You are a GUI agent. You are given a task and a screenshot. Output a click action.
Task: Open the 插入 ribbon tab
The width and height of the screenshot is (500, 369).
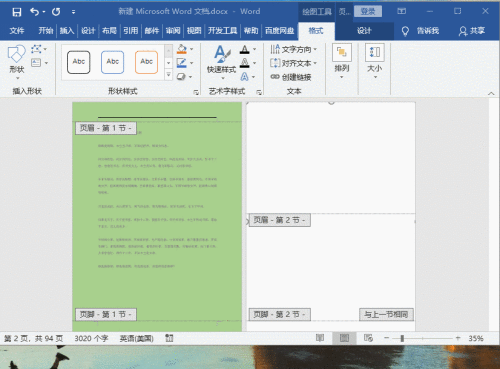pos(67,31)
